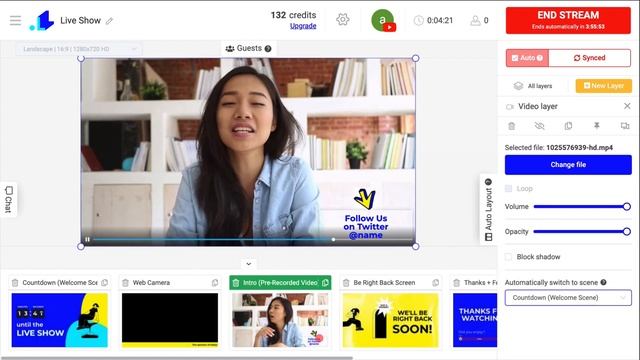The width and height of the screenshot is (640, 360).
Task: Delete the Thanks scene trash icon
Action: [x=457, y=282]
